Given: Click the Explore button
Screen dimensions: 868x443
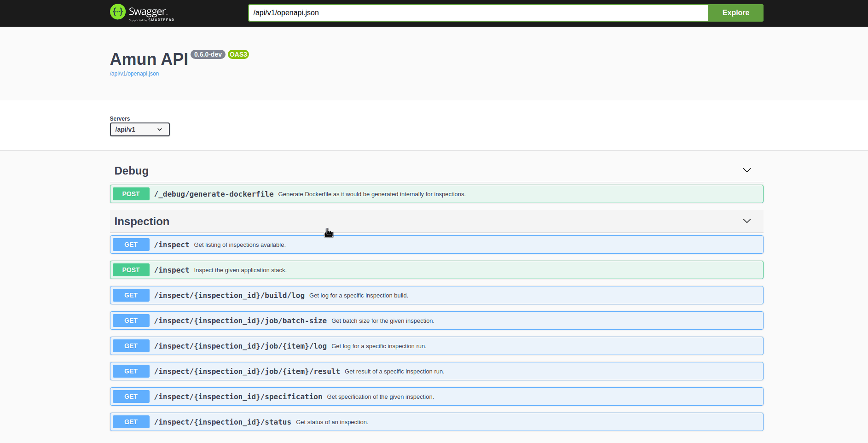Looking at the screenshot, I should tap(735, 13).
